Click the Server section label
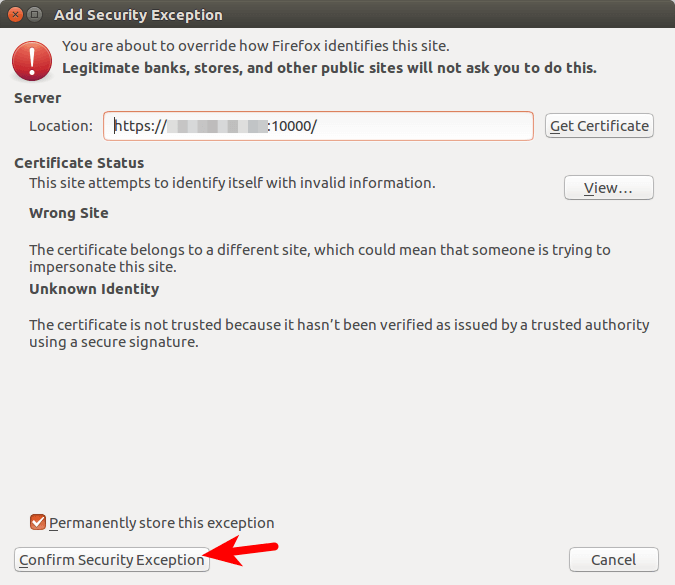Screen dimensions: 675x585 (x=38, y=98)
